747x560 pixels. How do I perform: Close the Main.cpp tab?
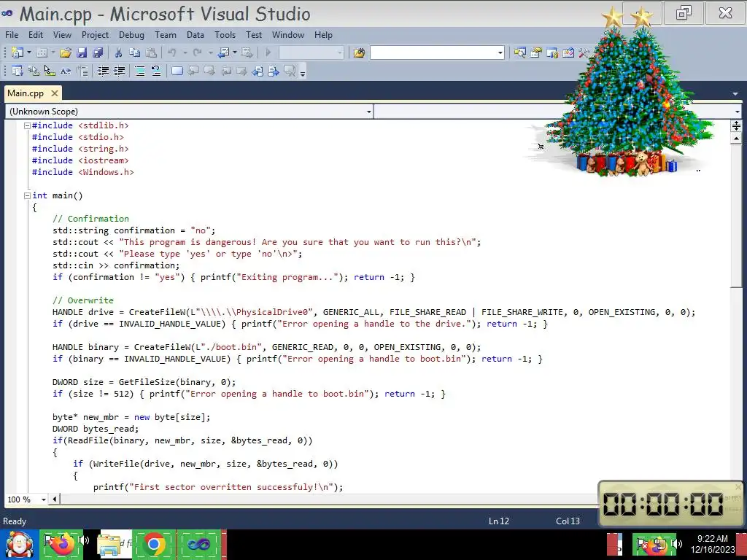click(x=54, y=93)
